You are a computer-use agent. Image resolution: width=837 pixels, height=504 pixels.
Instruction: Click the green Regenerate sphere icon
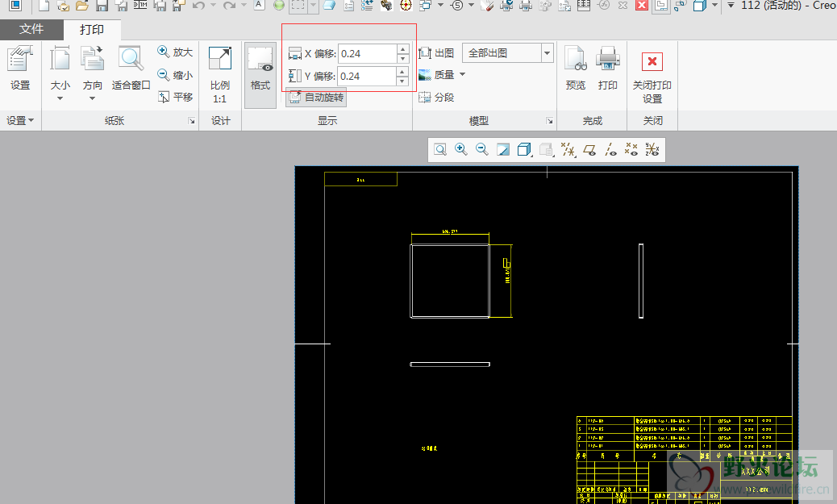pos(279,6)
